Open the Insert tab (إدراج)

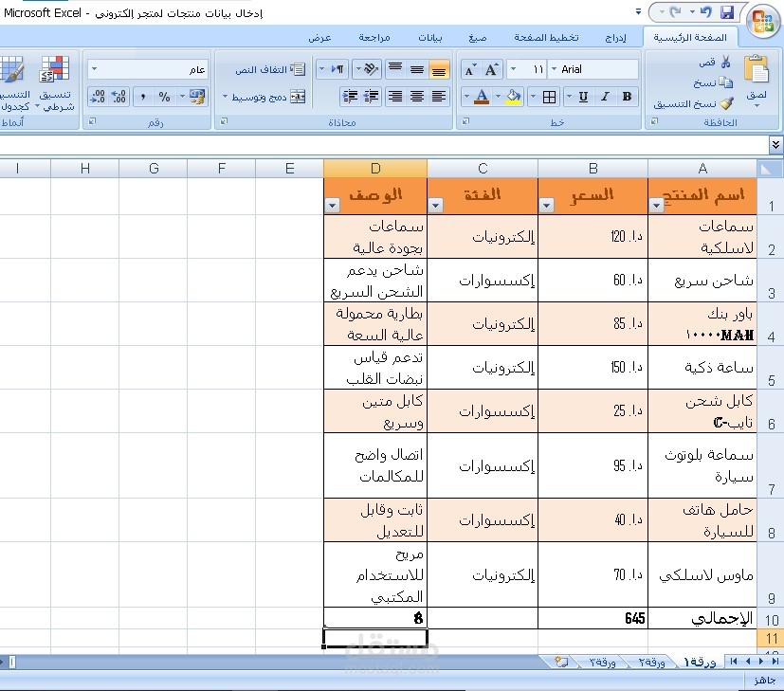pos(615,38)
